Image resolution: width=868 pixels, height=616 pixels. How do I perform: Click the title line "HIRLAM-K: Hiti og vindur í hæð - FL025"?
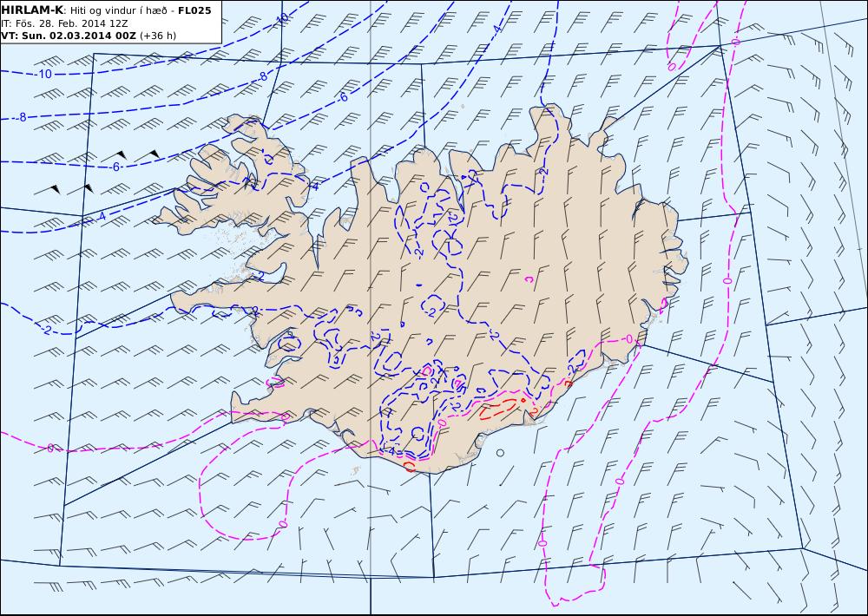[x=106, y=10]
